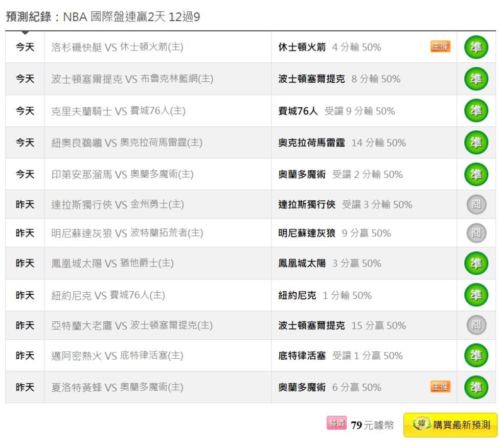Open match 印第安那溜馬 VS 奧蘭多魔術(主)
Screen dimensions: 499x448
(122, 174)
